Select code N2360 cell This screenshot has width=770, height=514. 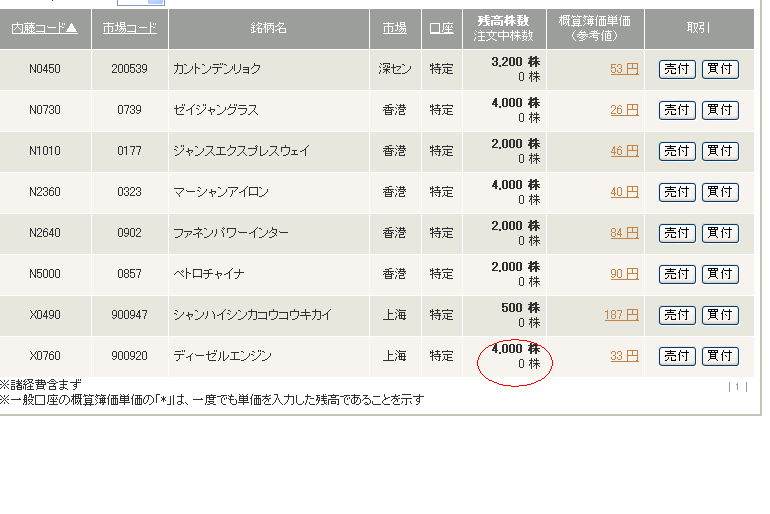45,192
